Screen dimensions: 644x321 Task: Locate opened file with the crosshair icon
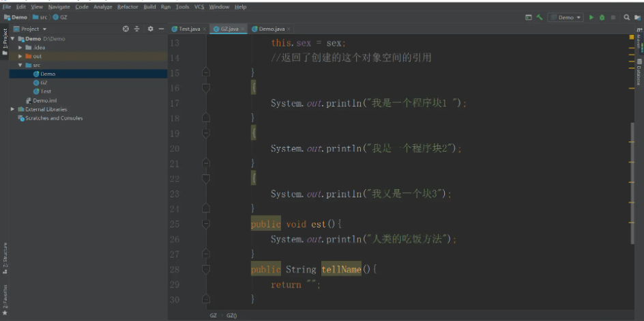click(x=126, y=29)
